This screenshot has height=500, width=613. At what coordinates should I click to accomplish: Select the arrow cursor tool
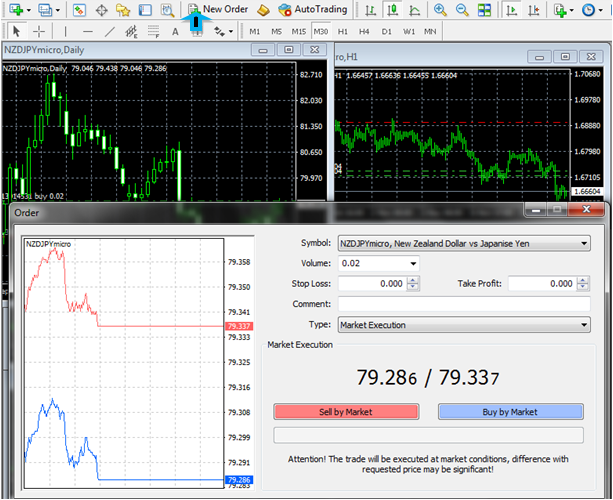tap(15, 31)
